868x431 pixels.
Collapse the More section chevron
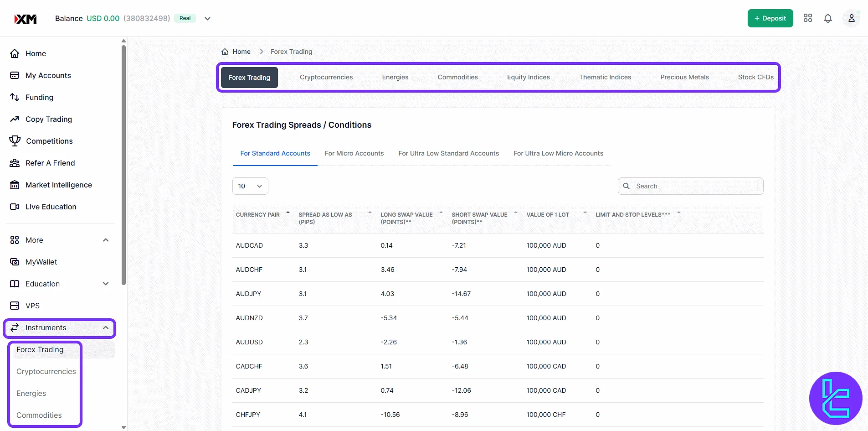point(106,240)
